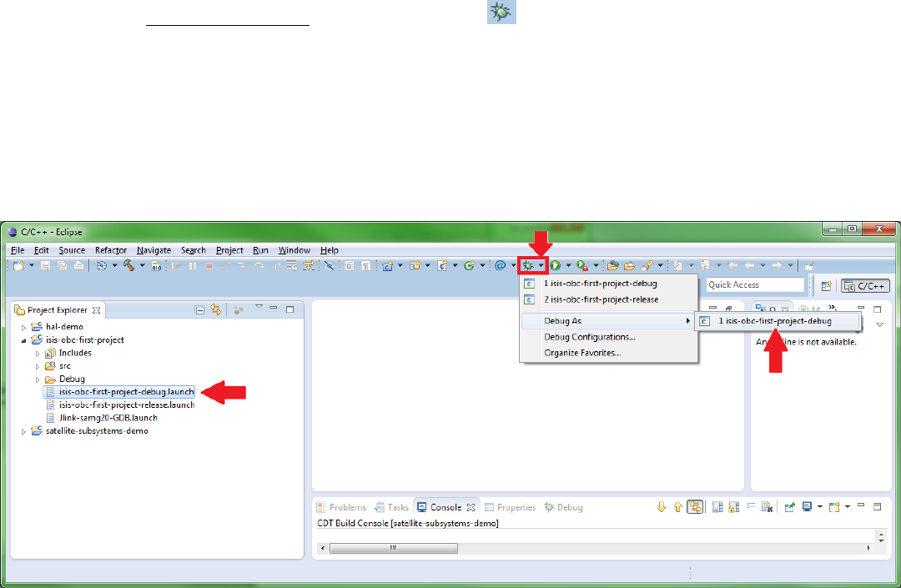Open the New file dropdown arrow
Screen dimensions: 901x588
(32, 266)
